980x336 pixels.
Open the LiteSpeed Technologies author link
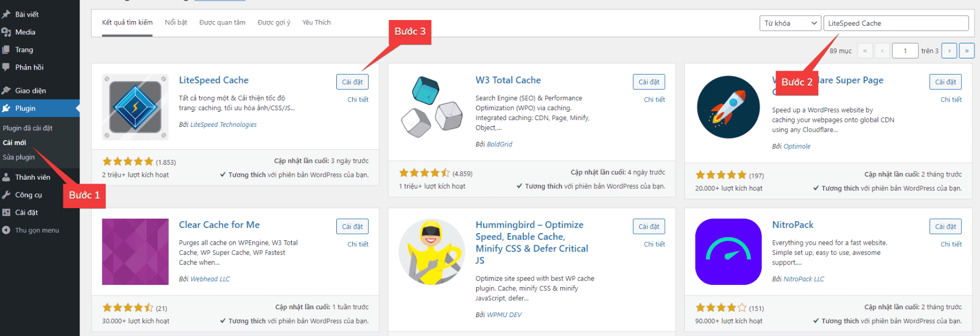[223, 125]
